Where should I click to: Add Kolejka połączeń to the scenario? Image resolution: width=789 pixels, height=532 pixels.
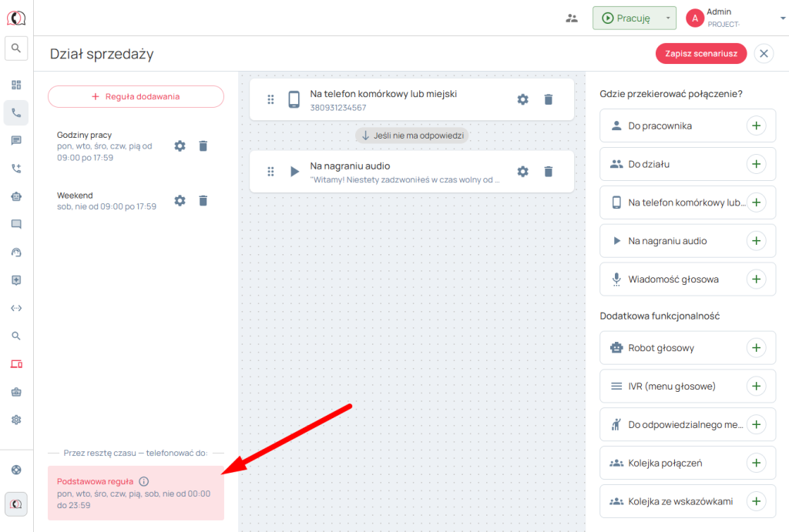tap(756, 463)
